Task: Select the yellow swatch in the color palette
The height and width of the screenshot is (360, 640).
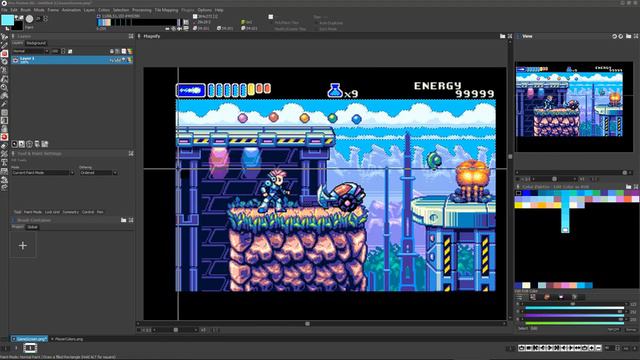Action: (518, 205)
